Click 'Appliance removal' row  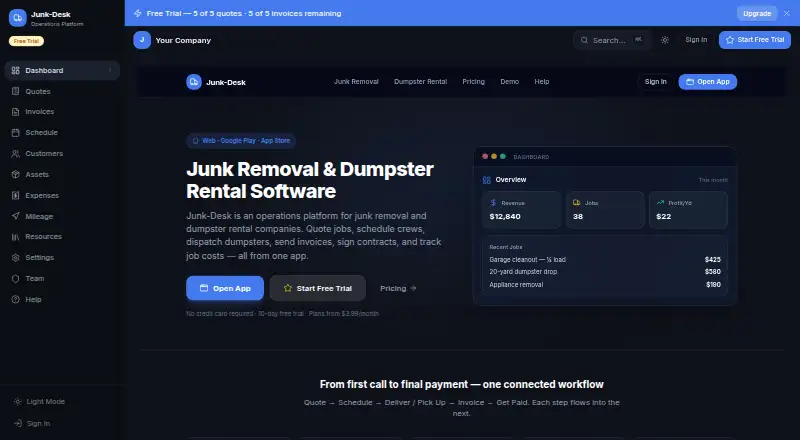(x=605, y=285)
